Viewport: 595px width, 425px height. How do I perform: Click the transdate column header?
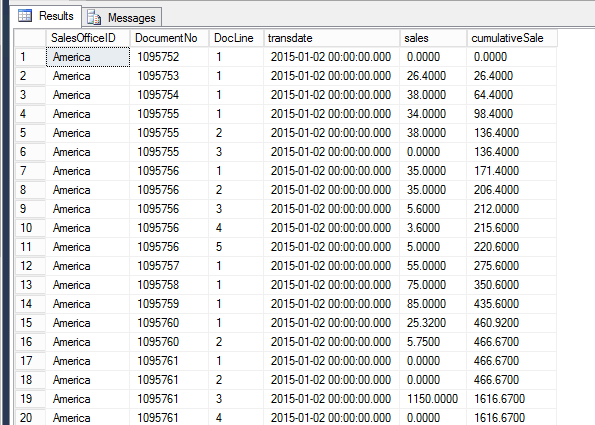[332, 38]
